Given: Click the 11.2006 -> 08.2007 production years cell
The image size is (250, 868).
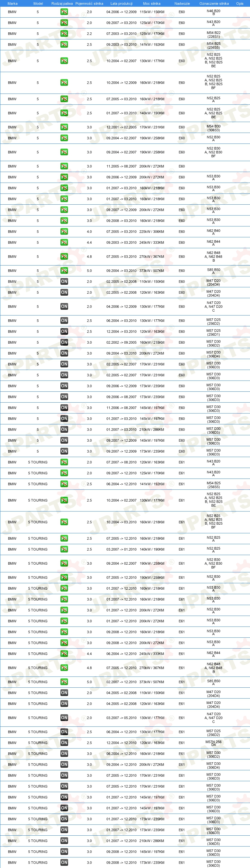Looking at the screenshot, I should (121, 408).
